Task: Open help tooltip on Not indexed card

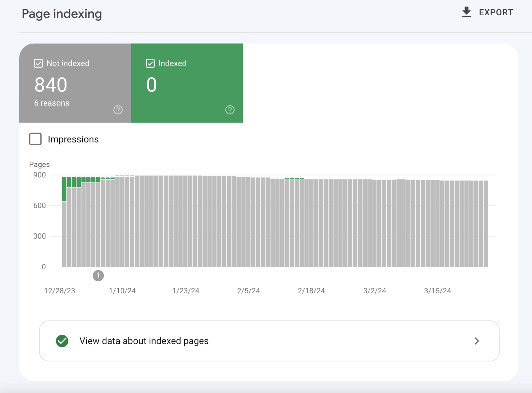Action: [x=118, y=110]
